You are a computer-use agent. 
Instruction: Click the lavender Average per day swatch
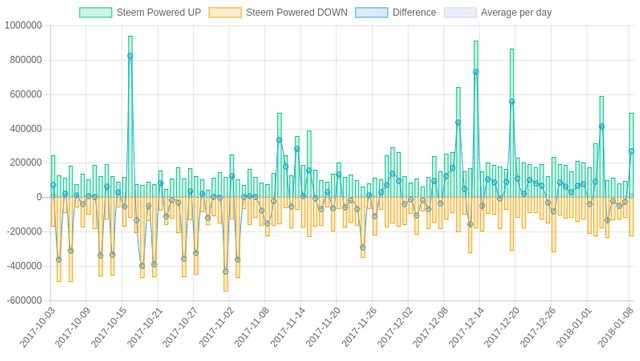point(460,13)
